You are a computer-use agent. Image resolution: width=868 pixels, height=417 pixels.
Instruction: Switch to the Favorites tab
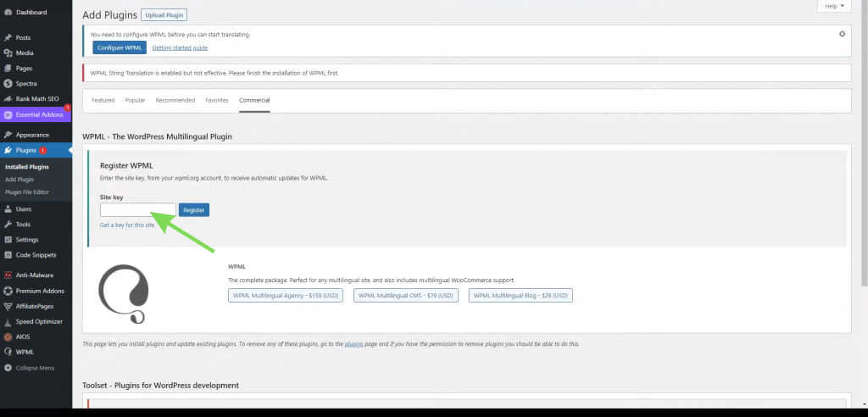click(x=217, y=100)
